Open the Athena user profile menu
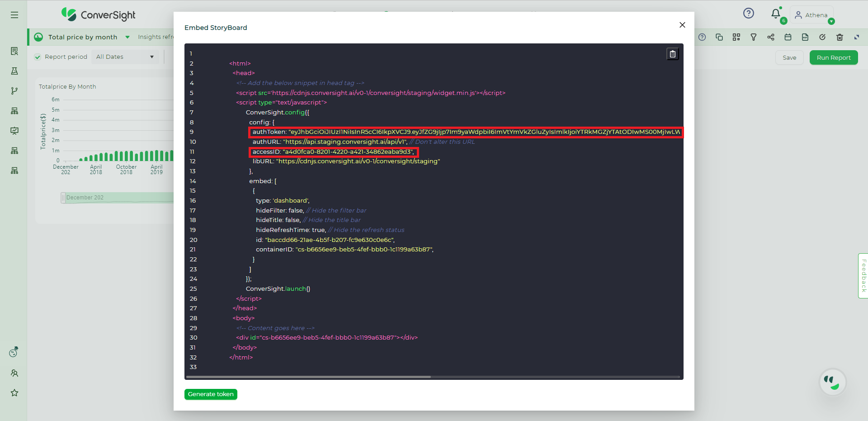This screenshot has width=868, height=421. (811, 15)
